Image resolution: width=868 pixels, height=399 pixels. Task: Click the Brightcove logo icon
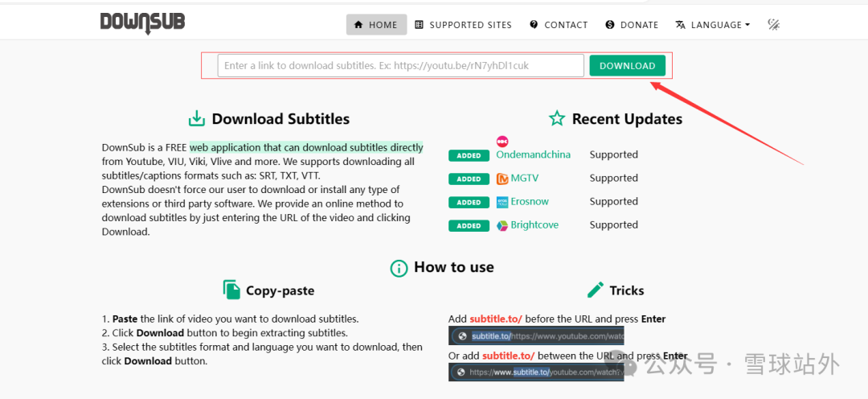click(x=502, y=225)
